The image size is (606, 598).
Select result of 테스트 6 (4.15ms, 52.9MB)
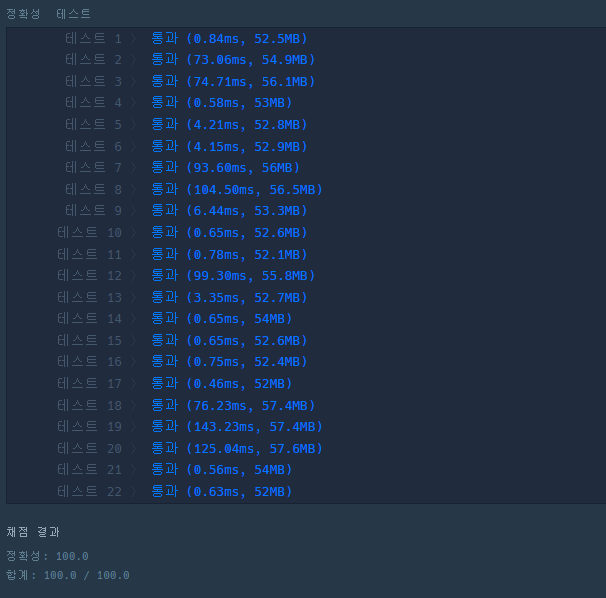click(229, 147)
